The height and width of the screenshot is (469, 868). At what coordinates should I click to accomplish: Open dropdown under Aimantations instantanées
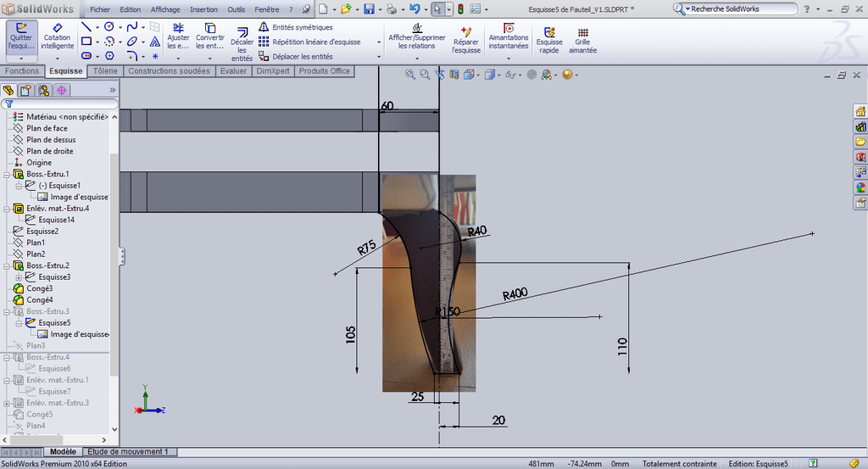509,59
